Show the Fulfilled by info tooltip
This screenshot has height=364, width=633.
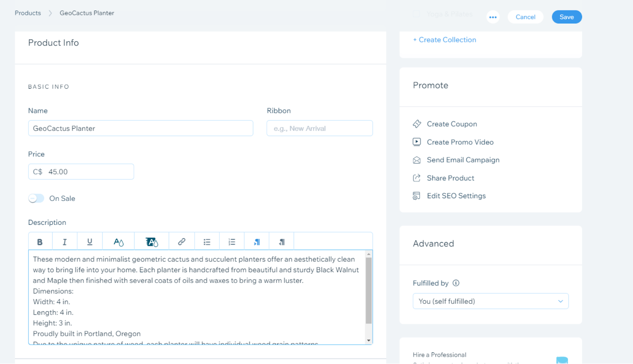pyautogui.click(x=456, y=283)
